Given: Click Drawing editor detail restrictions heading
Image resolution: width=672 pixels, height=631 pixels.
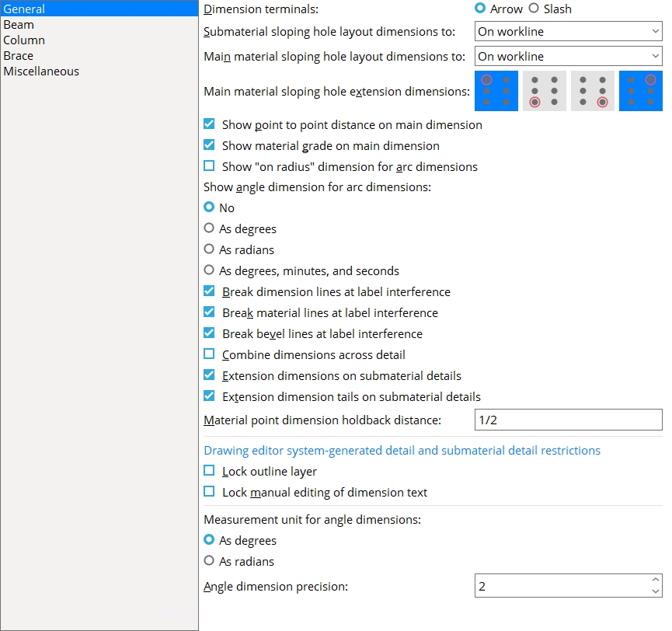Looking at the screenshot, I should [402, 450].
